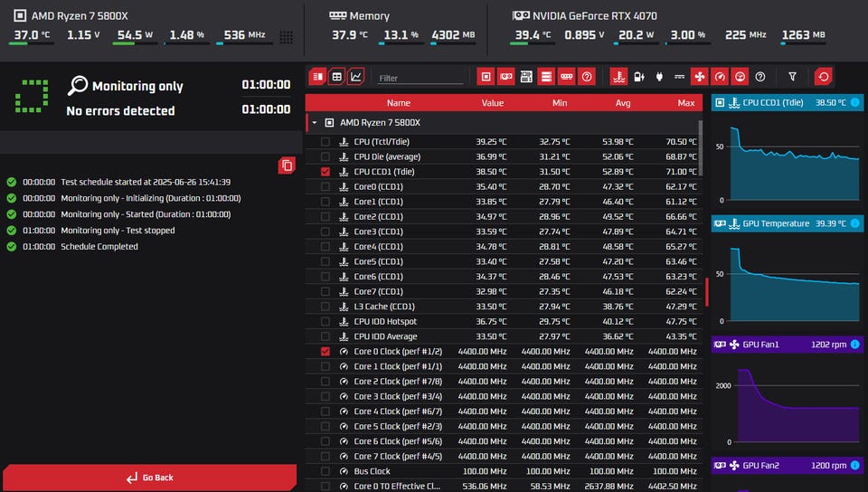Image resolution: width=868 pixels, height=492 pixels.
Task: Click the 'Schedule Completed' log entry
Action: [x=99, y=246]
